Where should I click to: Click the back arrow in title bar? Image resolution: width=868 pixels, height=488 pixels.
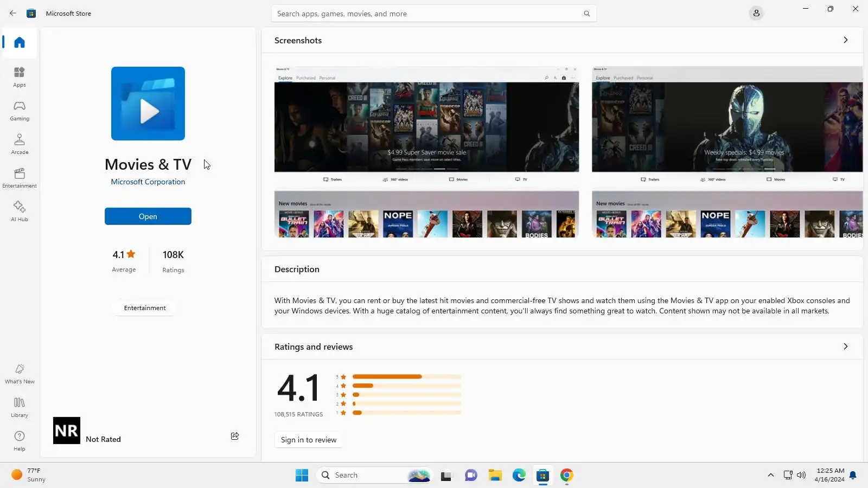pos(13,13)
